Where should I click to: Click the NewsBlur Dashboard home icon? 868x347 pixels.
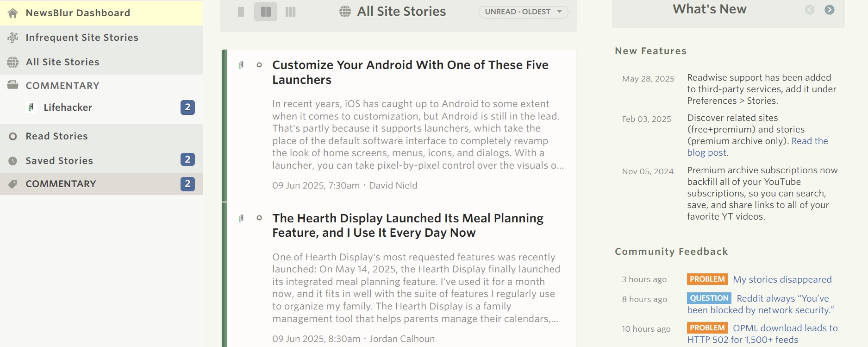(x=13, y=13)
